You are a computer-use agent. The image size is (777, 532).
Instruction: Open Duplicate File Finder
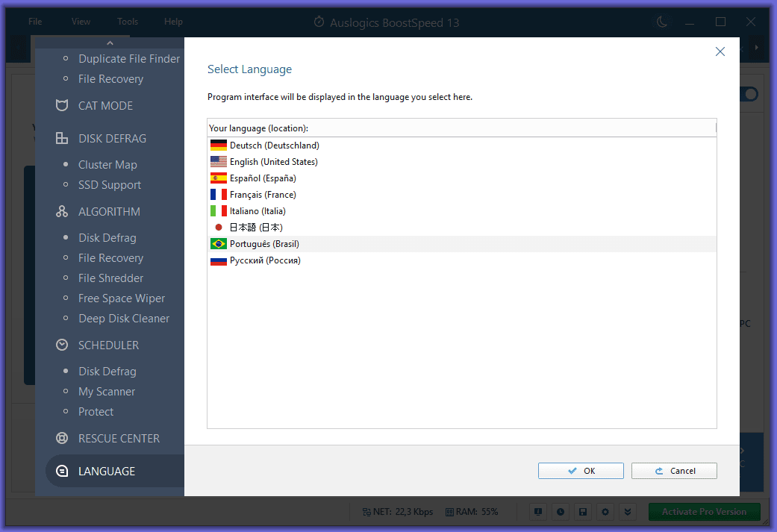click(x=129, y=58)
